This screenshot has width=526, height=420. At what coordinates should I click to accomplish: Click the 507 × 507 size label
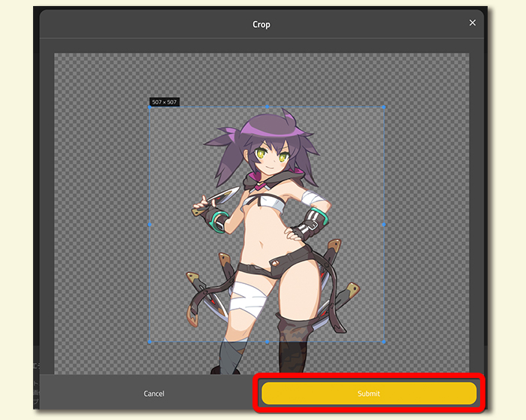pos(165,102)
